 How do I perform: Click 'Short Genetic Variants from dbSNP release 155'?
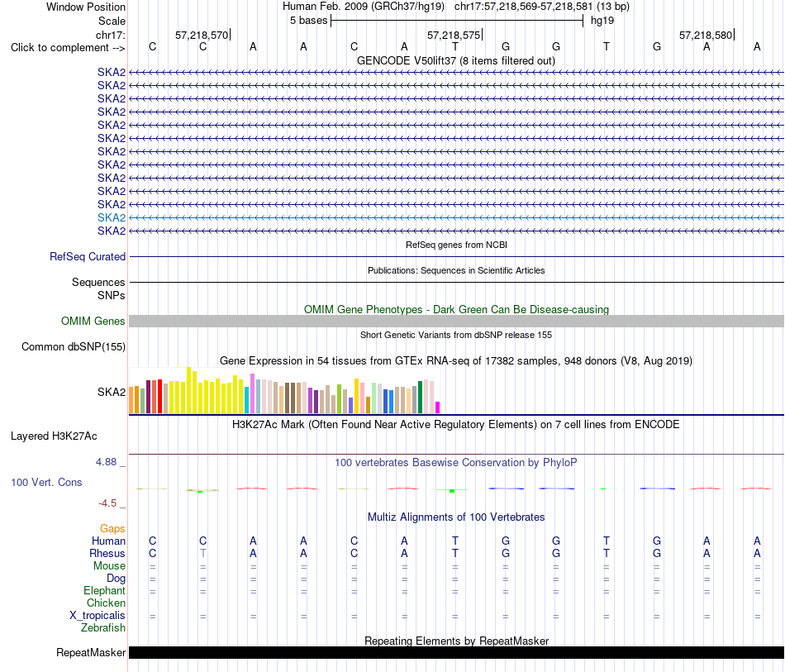point(456,335)
